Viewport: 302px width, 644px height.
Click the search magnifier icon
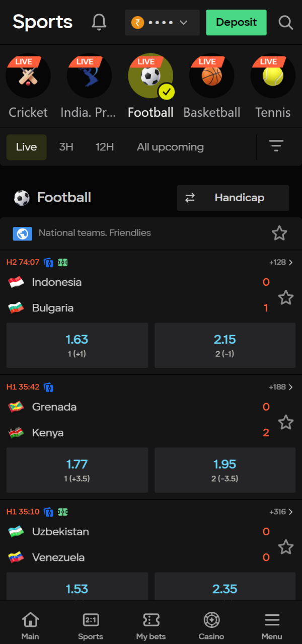[285, 23]
